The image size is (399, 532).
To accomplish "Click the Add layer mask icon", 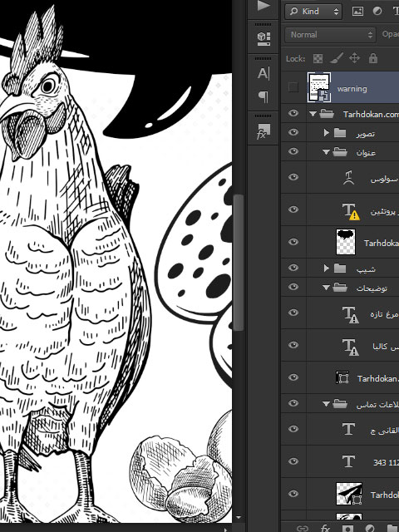I will pos(347,529).
